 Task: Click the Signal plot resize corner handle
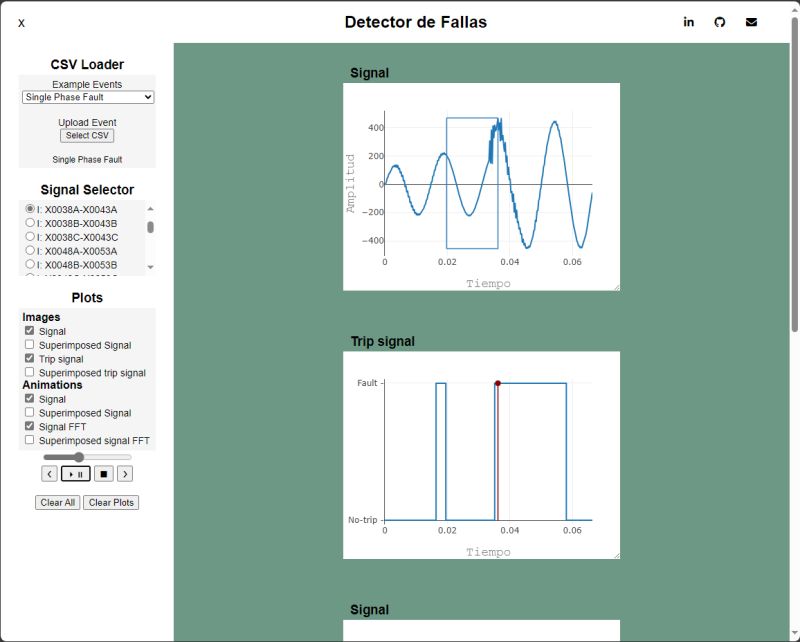[616, 287]
